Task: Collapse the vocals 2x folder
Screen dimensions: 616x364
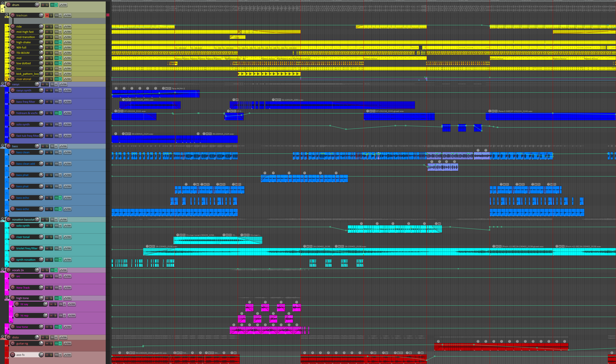Action: [x=3, y=269]
